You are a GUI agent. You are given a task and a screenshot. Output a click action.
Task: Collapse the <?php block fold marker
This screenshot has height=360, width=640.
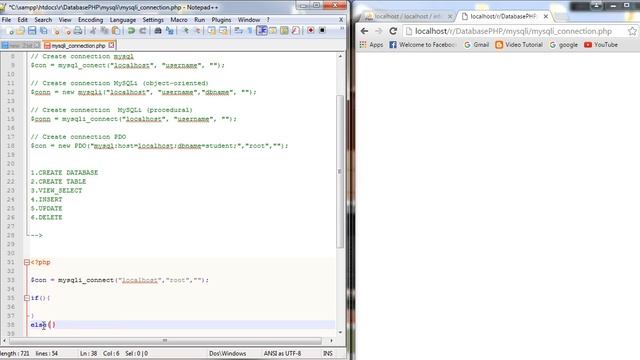27,262
